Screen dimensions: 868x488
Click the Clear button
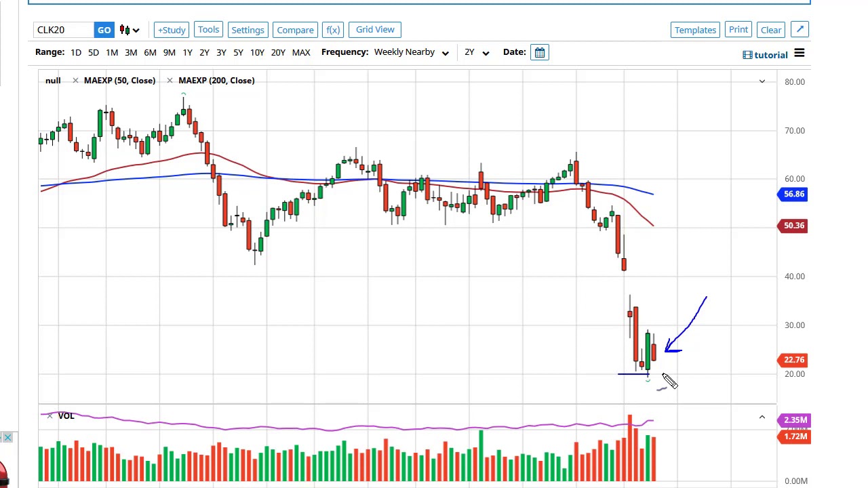click(771, 30)
